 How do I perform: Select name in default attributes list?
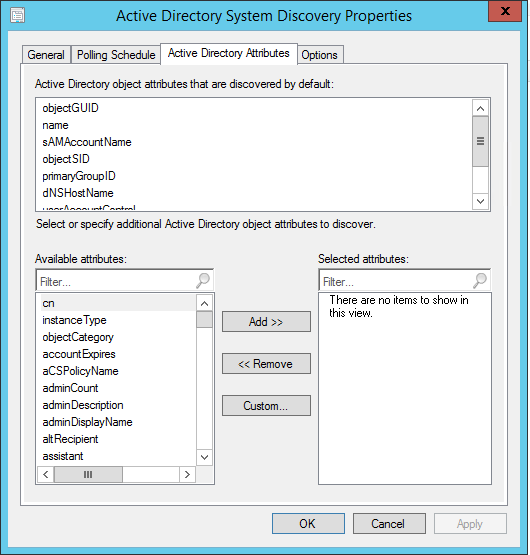55,125
